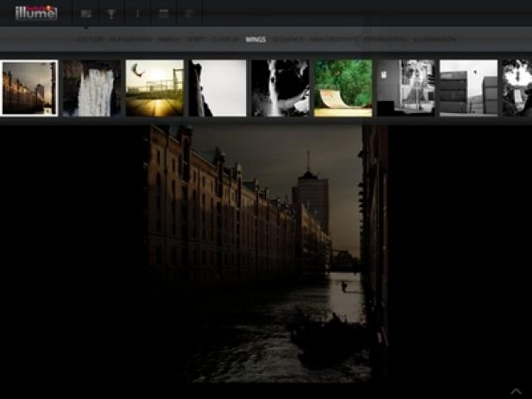Click the large canal photo
532x399 pixels.
266,254
